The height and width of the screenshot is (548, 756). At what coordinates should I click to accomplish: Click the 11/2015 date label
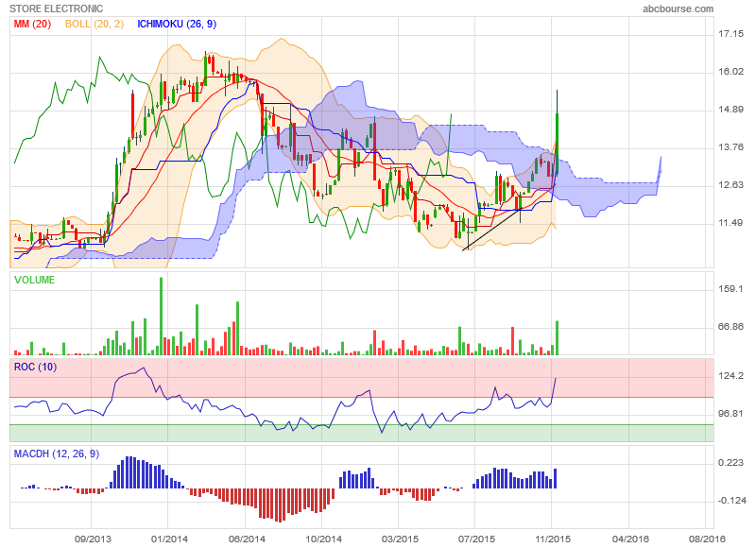[x=553, y=539]
